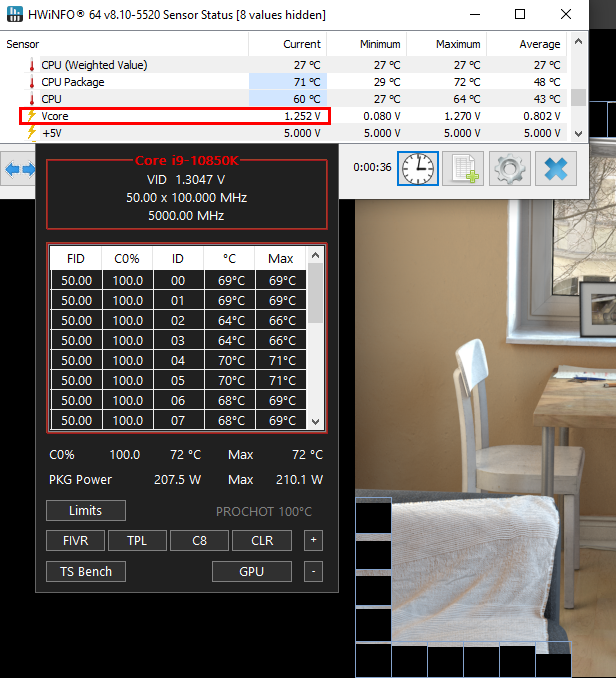The width and height of the screenshot is (616, 678).
Task: Click the PROCHOT 100°C label
Action: tap(264, 512)
